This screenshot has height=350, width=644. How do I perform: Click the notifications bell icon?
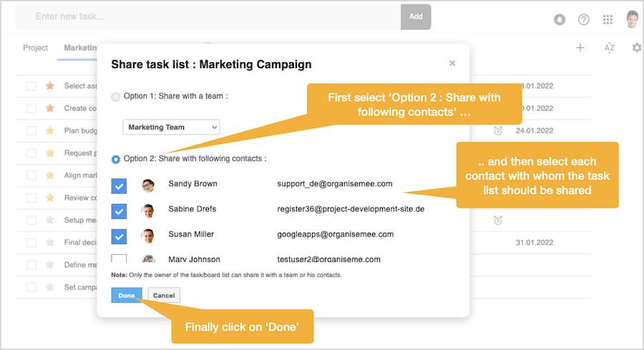[x=560, y=19]
